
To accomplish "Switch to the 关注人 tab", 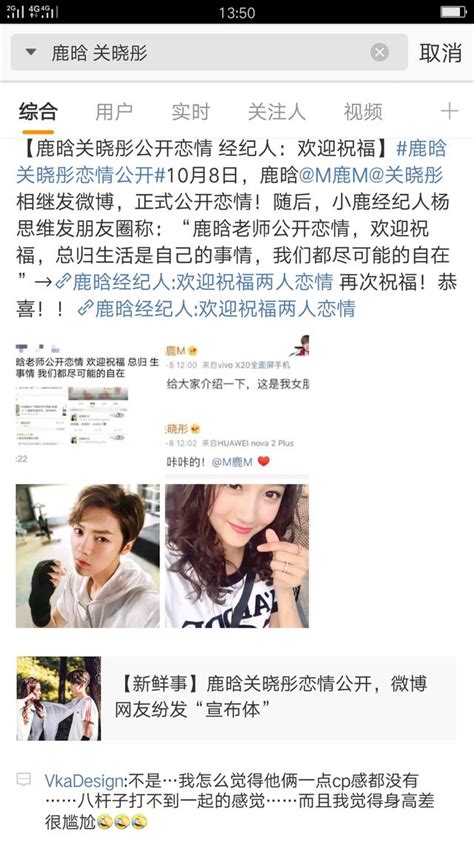I will click(276, 112).
